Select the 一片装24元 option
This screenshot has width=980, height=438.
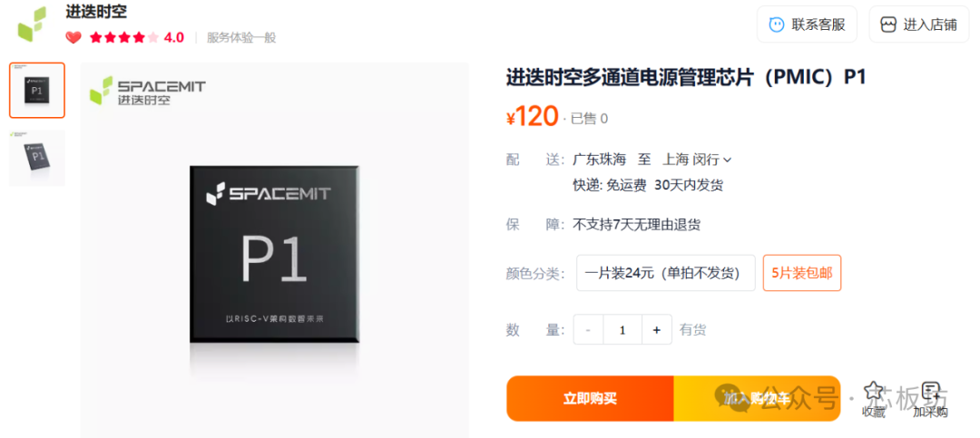(666, 273)
